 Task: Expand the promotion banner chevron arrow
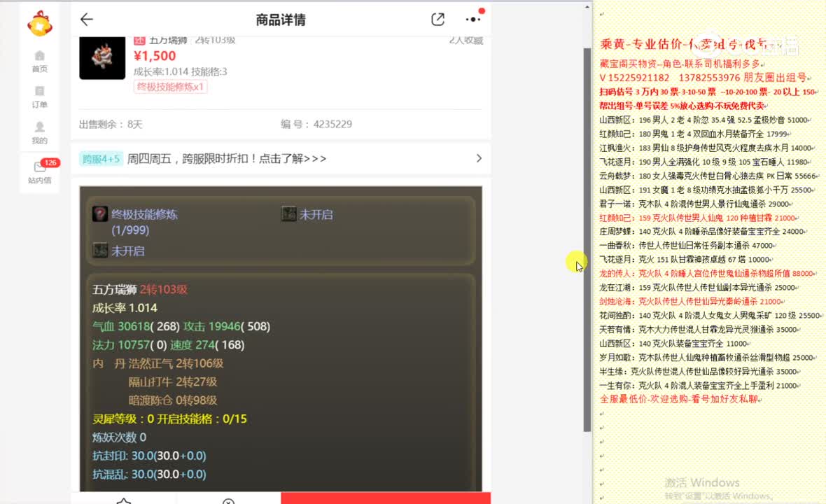pyautogui.click(x=478, y=158)
